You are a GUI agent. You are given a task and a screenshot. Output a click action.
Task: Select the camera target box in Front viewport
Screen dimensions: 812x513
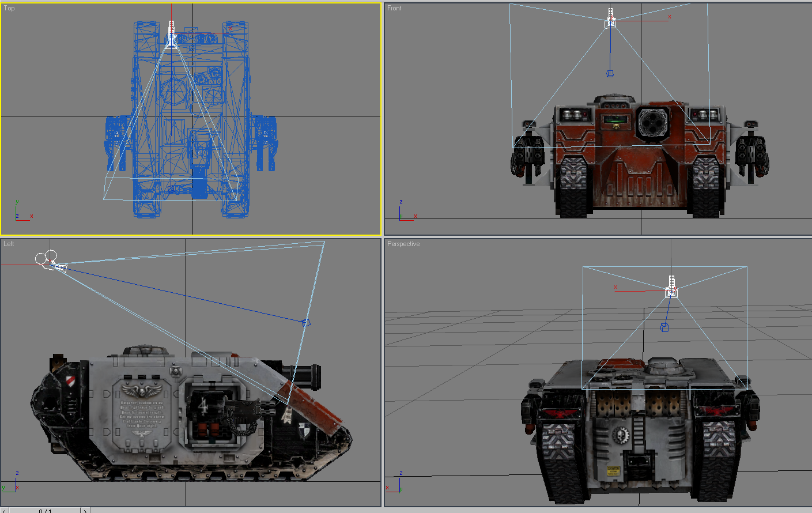click(x=610, y=73)
